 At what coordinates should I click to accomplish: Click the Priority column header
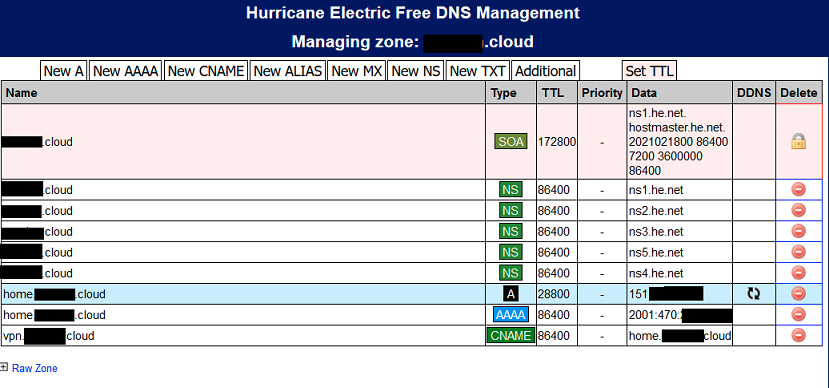pyautogui.click(x=602, y=93)
